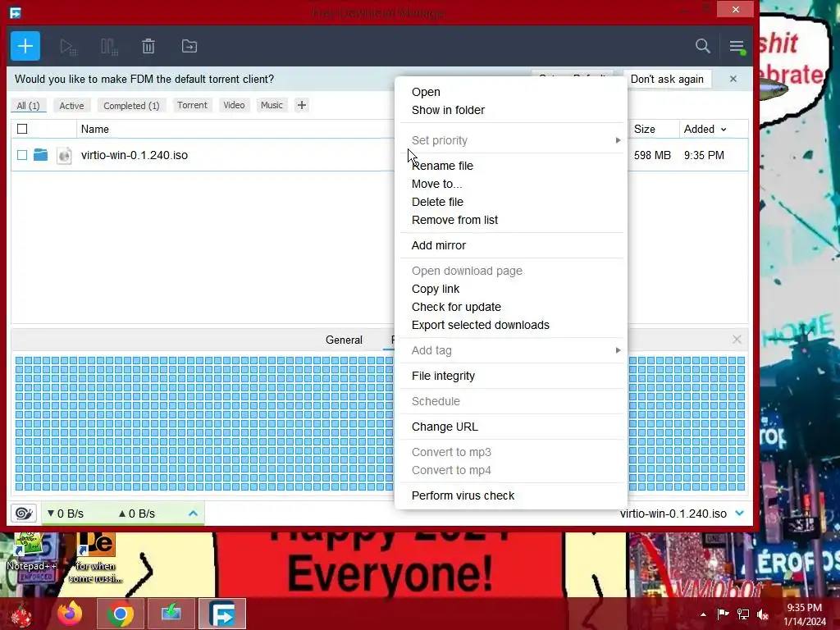Tick the select all downloads checkbox
840x630 pixels.
click(x=22, y=129)
